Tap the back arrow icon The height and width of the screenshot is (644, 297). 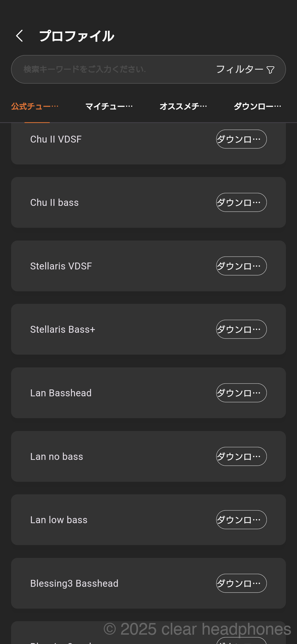click(20, 36)
